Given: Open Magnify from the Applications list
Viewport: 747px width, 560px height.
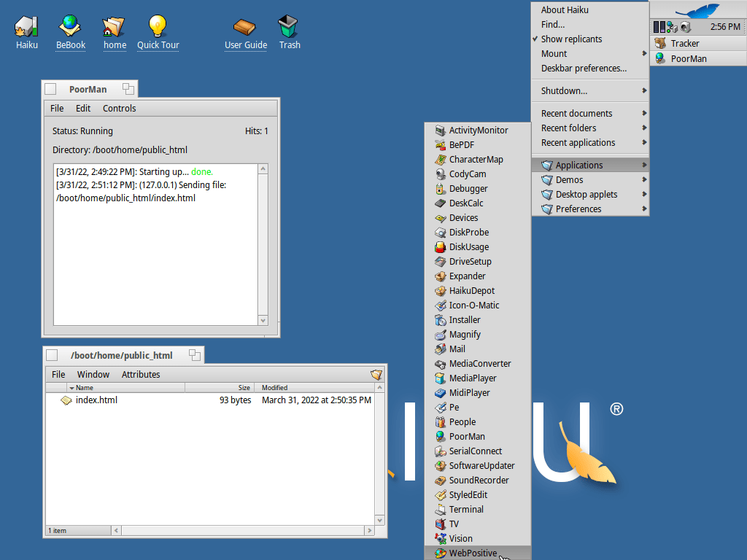Looking at the screenshot, I should click(x=478, y=334).
